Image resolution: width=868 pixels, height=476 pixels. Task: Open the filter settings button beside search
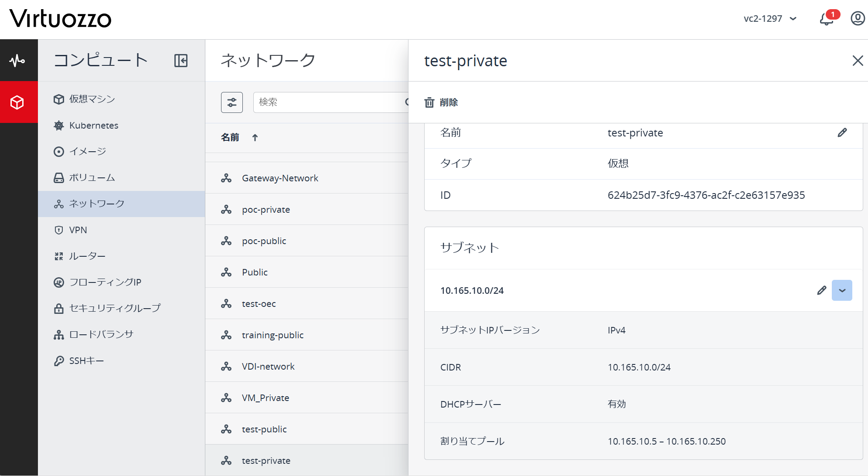[x=232, y=102]
